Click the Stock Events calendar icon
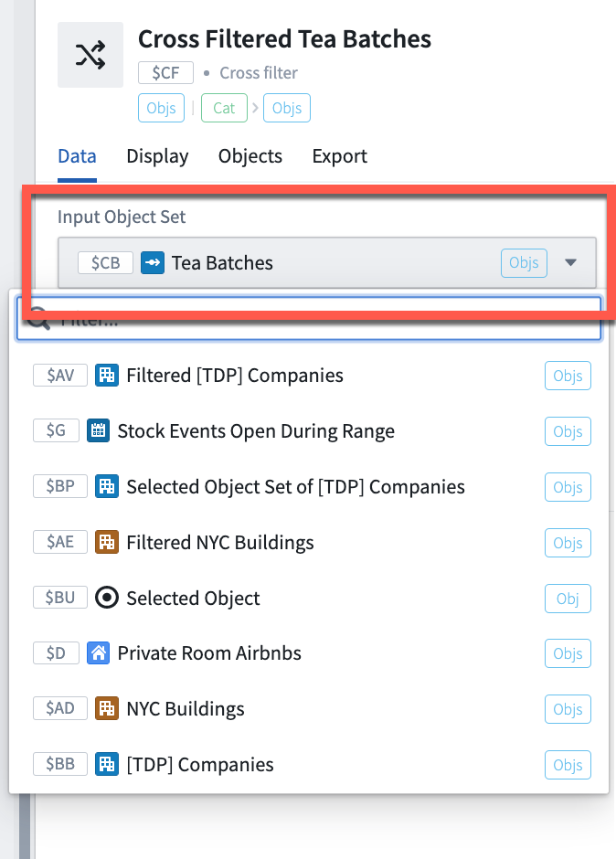This screenshot has width=616, height=859. (x=98, y=431)
